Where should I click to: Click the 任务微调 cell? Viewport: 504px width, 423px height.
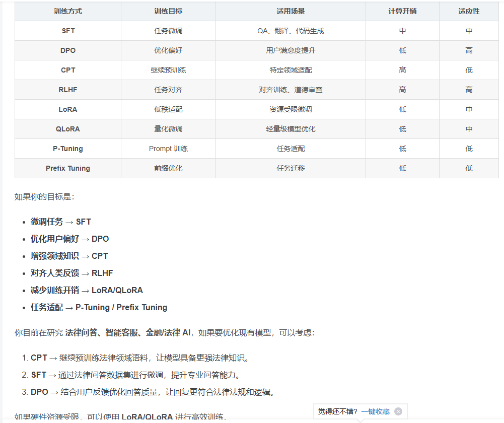click(x=168, y=31)
